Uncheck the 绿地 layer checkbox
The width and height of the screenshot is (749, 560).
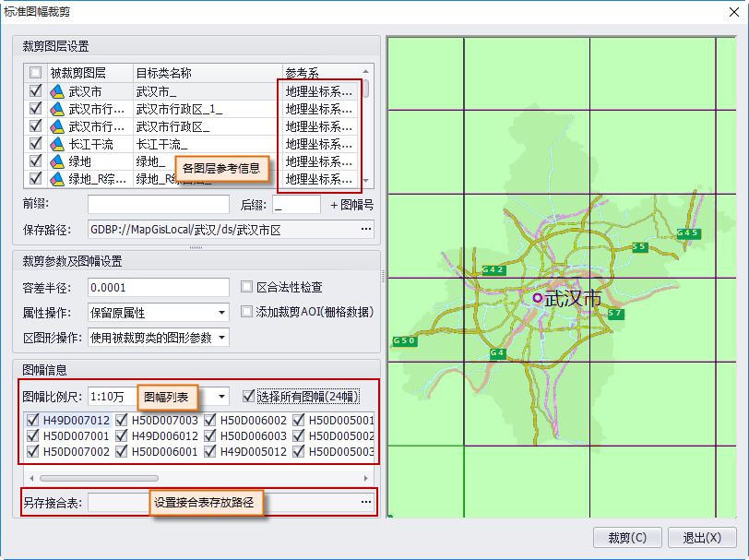click(x=35, y=161)
